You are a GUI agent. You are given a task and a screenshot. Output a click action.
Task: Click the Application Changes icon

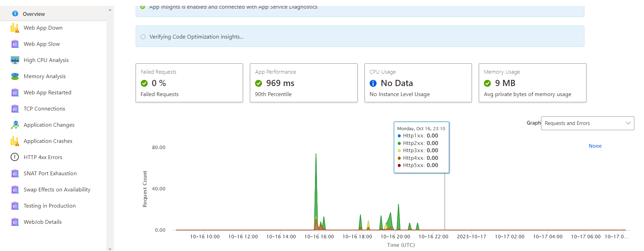[x=15, y=125]
